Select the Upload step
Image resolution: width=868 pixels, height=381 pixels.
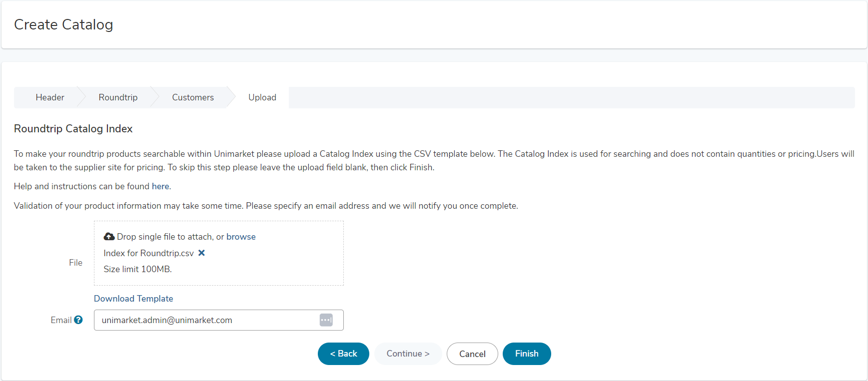click(262, 97)
